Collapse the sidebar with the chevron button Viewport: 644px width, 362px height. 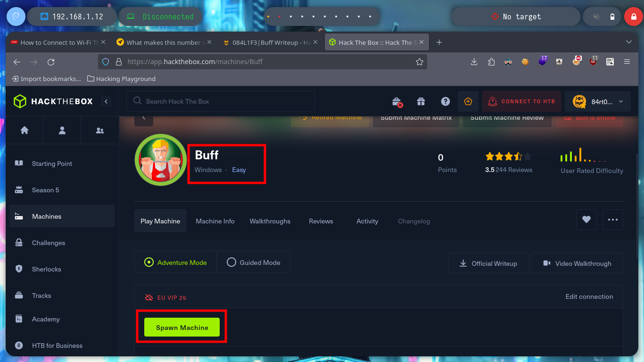(x=106, y=101)
